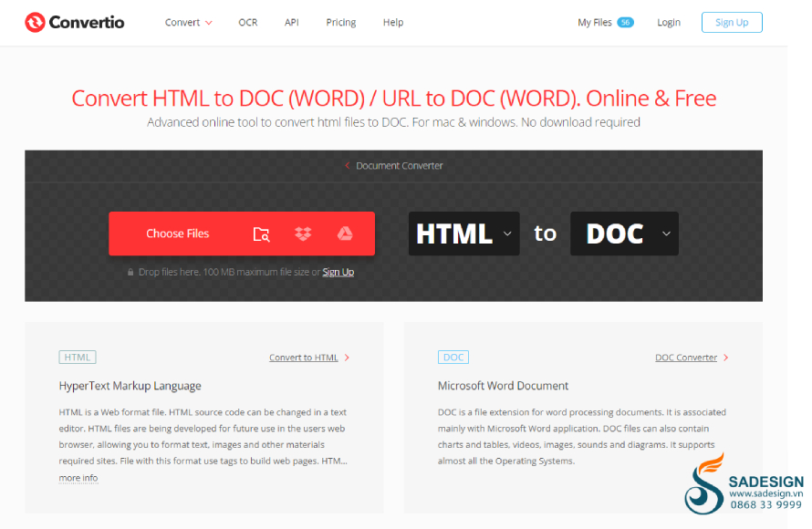Click the 'to' text between format dropdowns
This screenshot has width=812, height=529.
(545, 233)
